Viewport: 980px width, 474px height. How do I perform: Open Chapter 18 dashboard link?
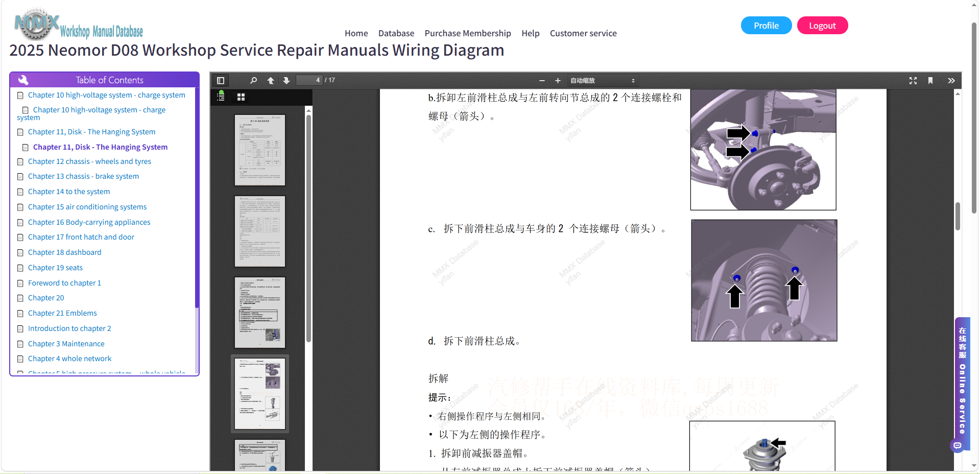(x=64, y=252)
